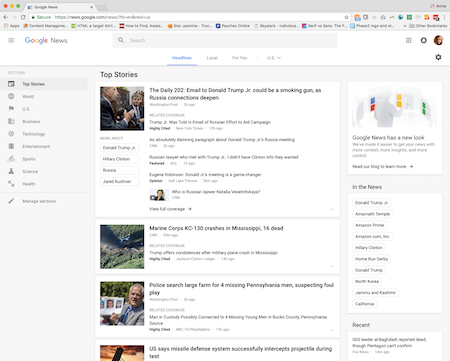This screenshot has height=361, width=450.
Task: Click in the Search input field
Action: click(x=225, y=40)
